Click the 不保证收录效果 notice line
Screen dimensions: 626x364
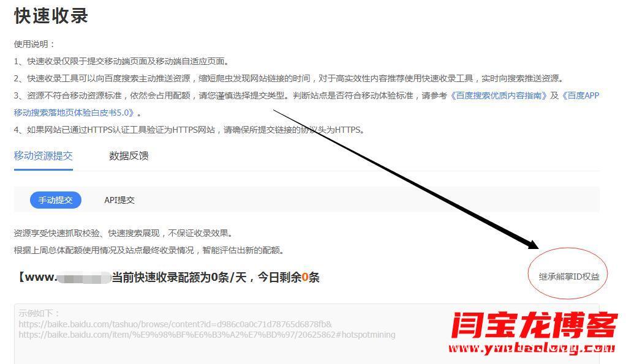[x=123, y=233]
